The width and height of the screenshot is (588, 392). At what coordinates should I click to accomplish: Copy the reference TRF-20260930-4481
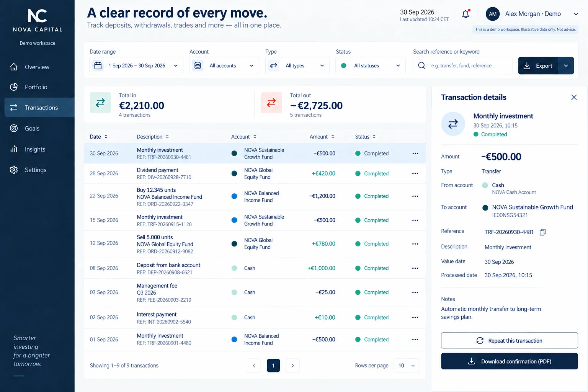[x=542, y=232]
